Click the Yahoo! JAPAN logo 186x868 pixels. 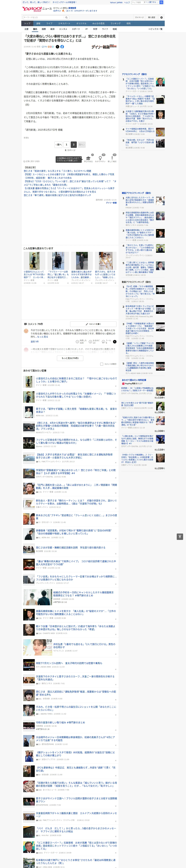point(32,9)
